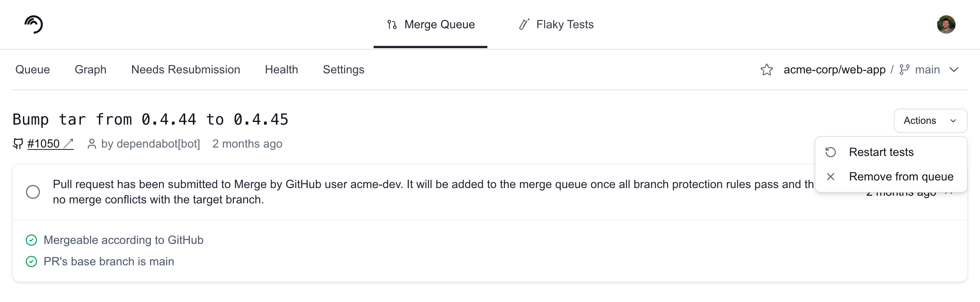
Task: Star the acme-corp/web-app repository
Action: pos(766,70)
